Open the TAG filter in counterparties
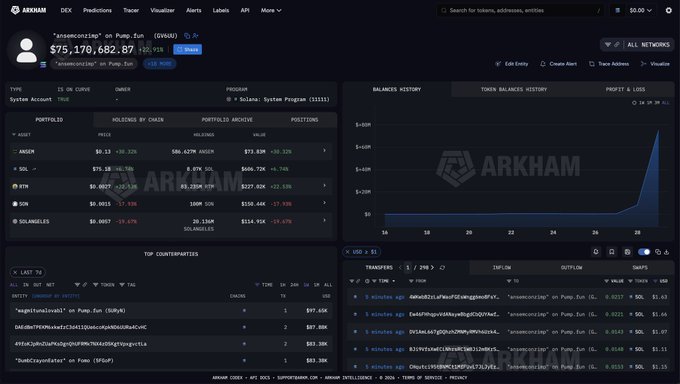 128,285
